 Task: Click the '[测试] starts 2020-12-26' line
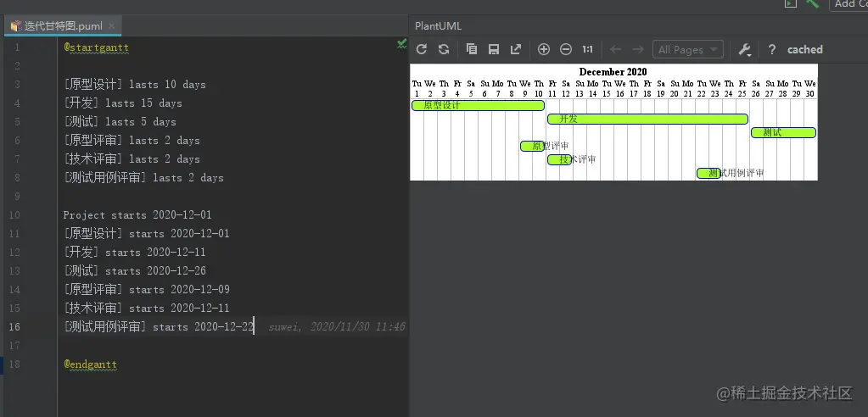pyautogui.click(x=135, y=271)
